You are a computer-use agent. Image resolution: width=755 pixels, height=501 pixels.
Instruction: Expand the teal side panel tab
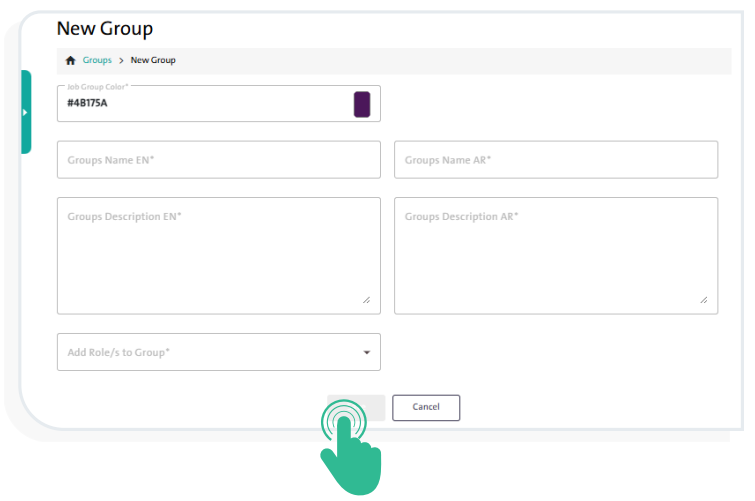[25, 112]
